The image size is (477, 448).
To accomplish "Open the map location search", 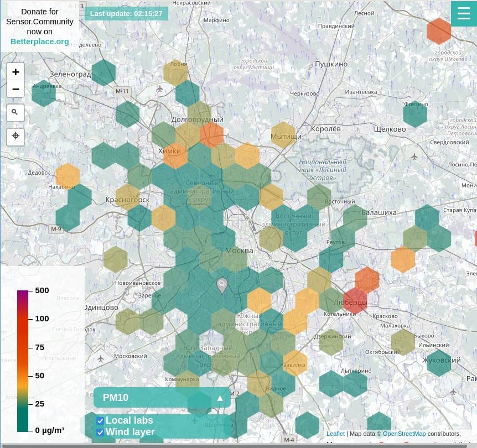I will 15,112.
